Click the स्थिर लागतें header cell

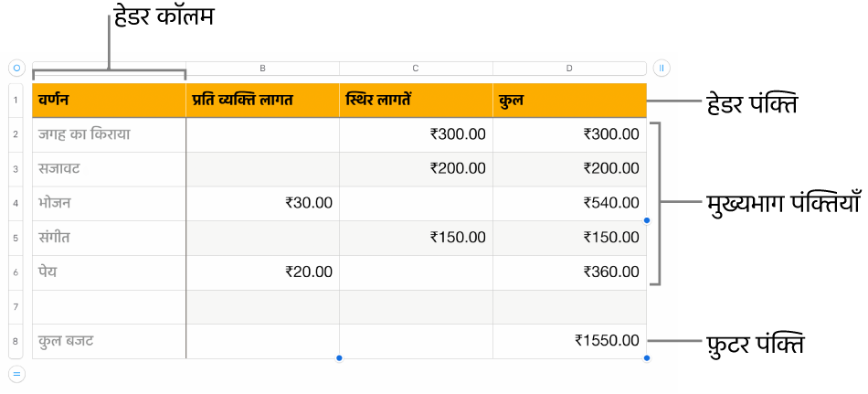pyautogui.click(x=416, y=101)
